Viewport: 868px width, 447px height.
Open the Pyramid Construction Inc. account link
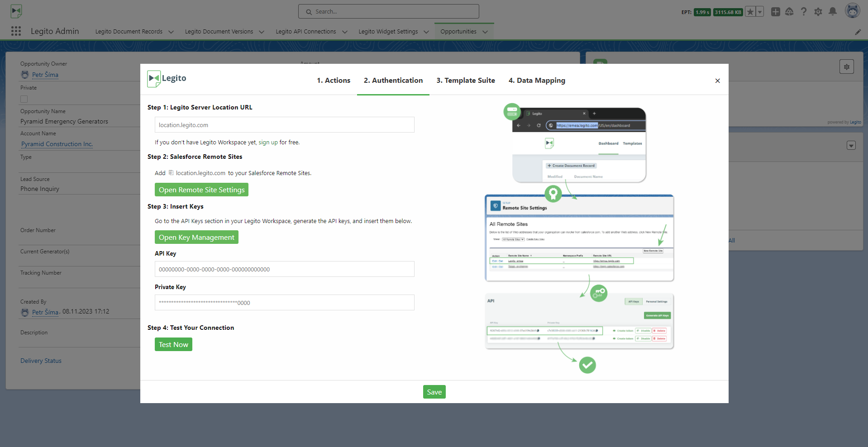click(x=57, y=144)
